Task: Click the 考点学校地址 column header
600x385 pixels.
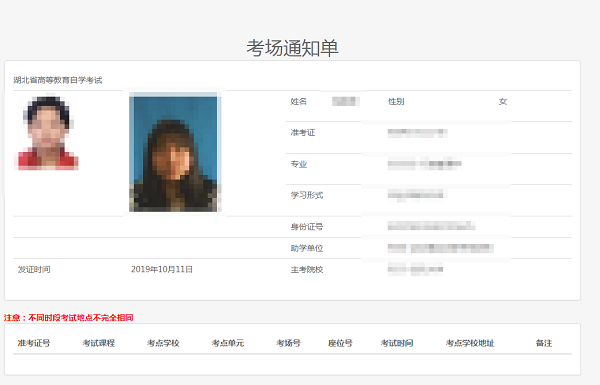Action: (x=470, y=343)
